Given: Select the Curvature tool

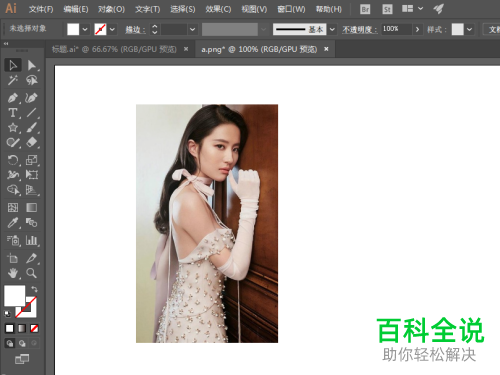Looking at the screenshot, I should coord(32,98).
